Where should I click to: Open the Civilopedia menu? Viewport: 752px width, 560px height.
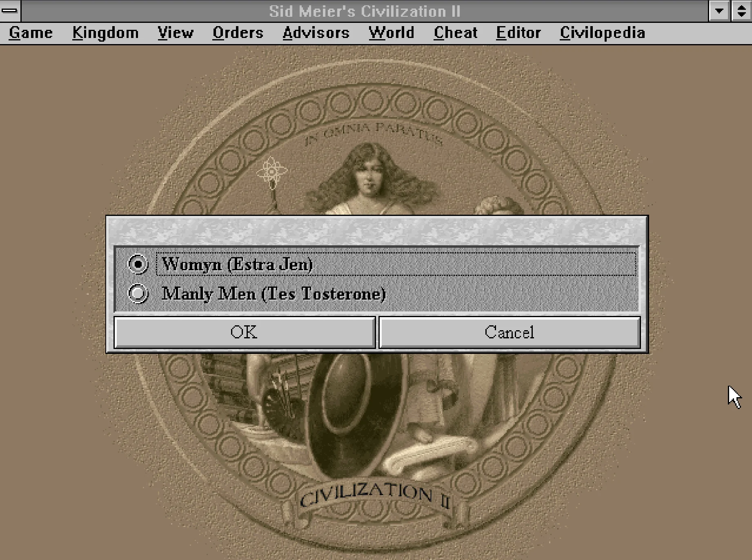[x=603, y=33]
